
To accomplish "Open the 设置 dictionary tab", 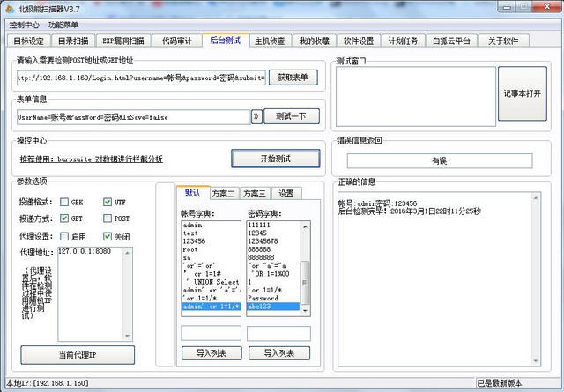I will coord(286,194).
